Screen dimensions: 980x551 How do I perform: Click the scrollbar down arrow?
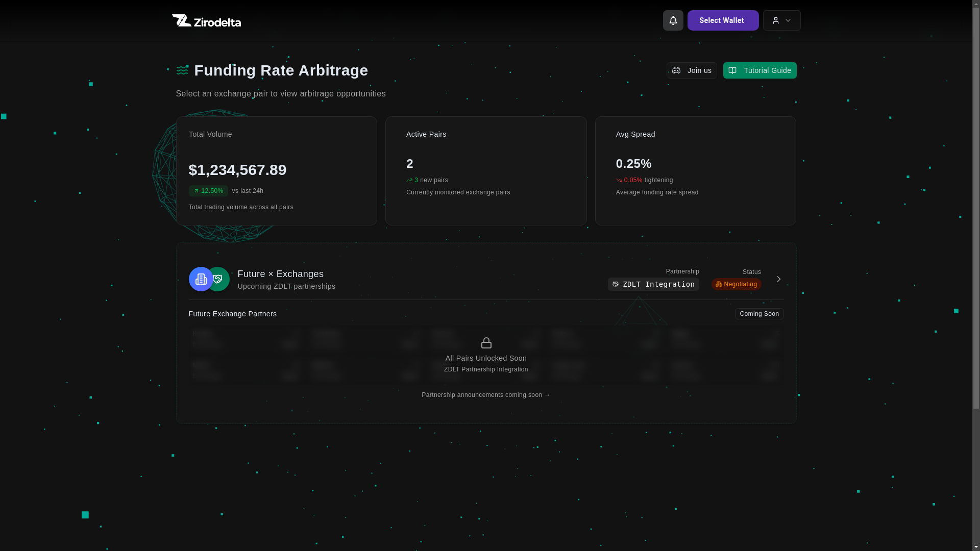click(x=976, y=547)
